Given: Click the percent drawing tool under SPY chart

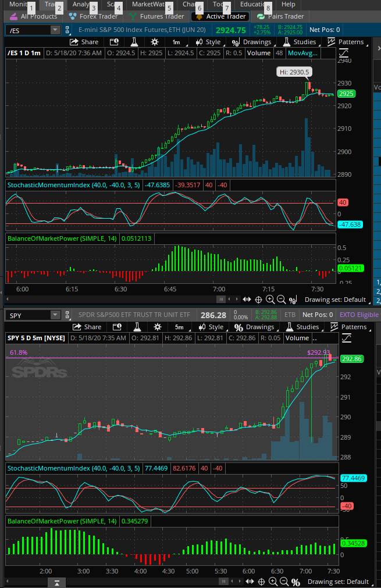Looking at the screenshot, I should pos(296,582).
